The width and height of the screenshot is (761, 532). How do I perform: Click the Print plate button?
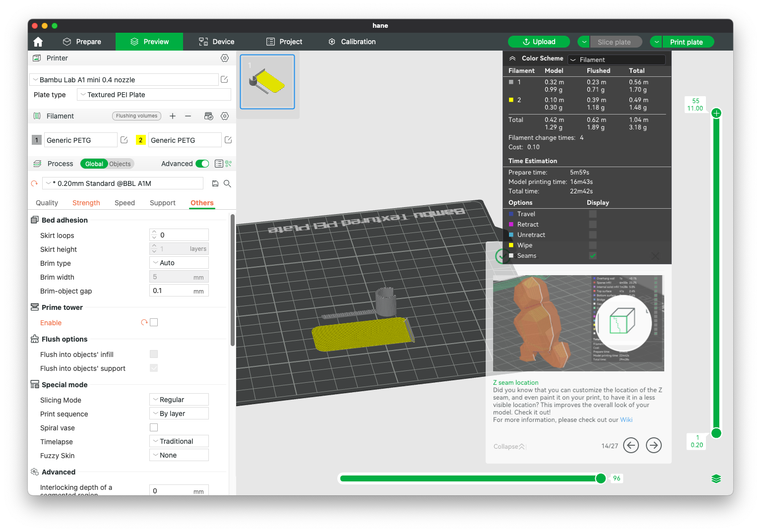click(x=686, y=42)
